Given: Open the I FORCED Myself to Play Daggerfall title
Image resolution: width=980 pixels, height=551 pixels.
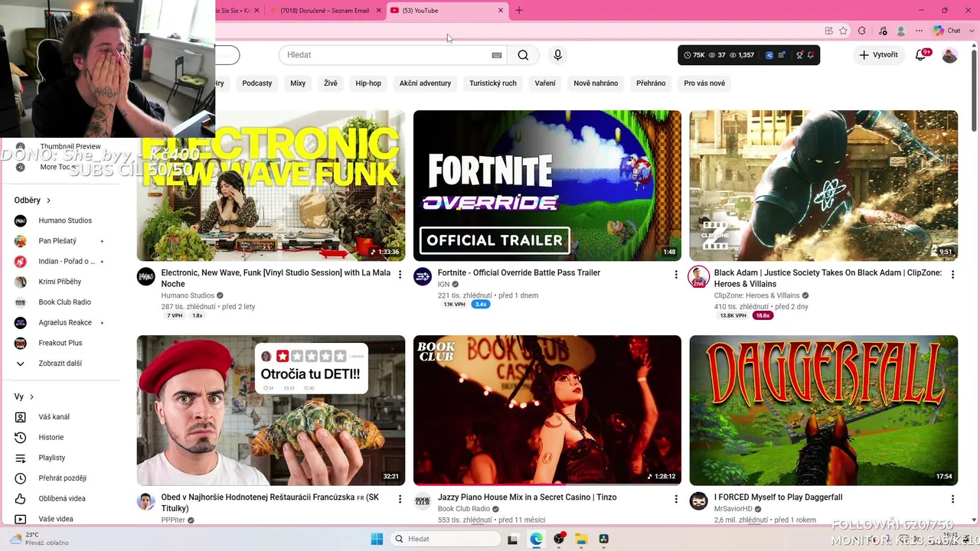Looking at the screenshot, I should pos(778,497).
